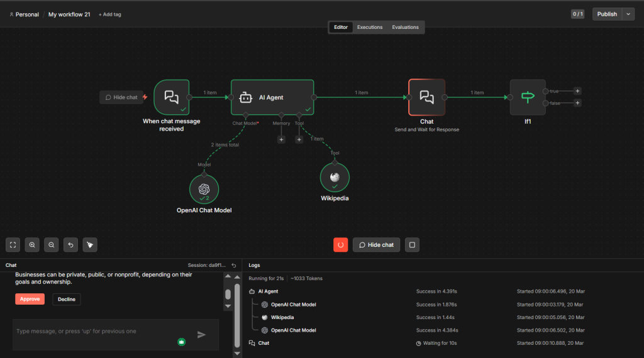
Task: Select the OpenAI Chat Model node
Action: [204, 189]
